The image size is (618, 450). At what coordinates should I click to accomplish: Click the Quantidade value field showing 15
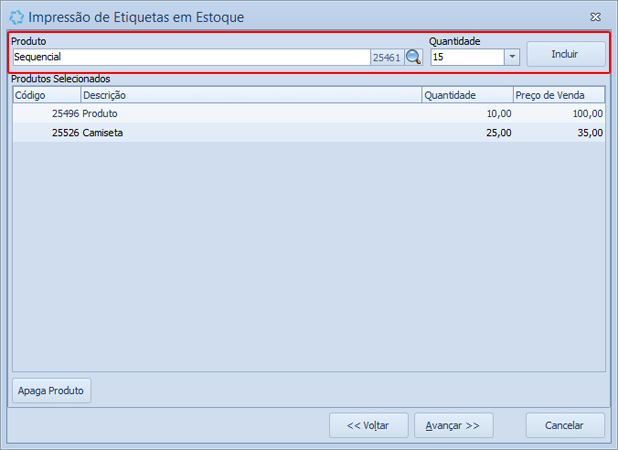coord(467,57)
